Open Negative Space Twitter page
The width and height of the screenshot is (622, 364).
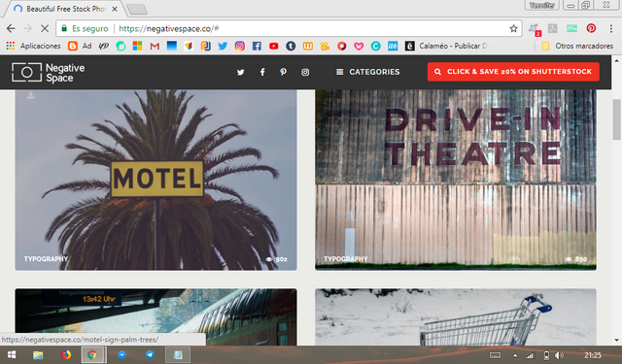[240, 72]
